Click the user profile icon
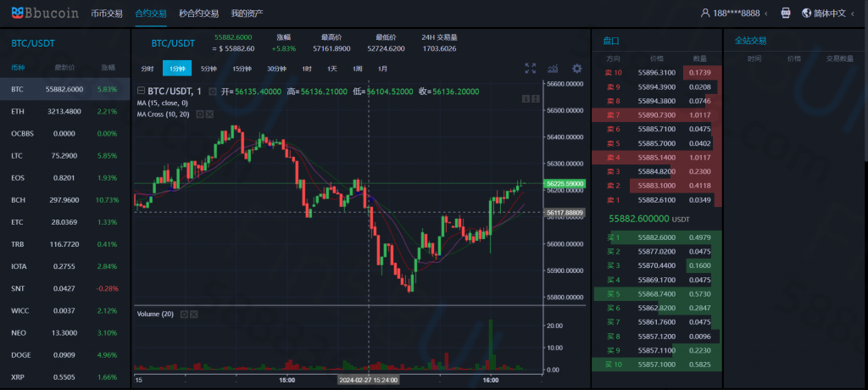Image resolution: width=868 pixels, height=390 pixels. point(705,14)
